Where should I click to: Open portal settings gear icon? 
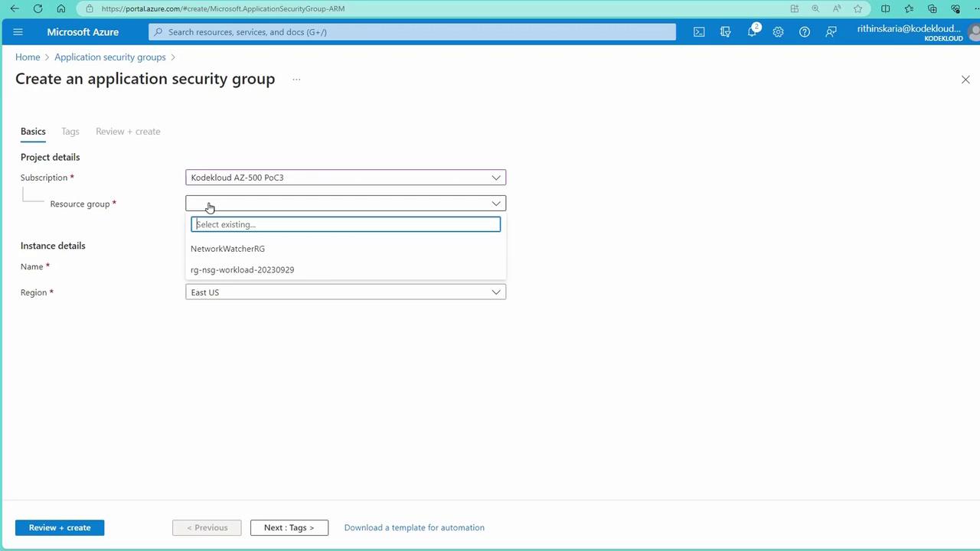[778, 32]
